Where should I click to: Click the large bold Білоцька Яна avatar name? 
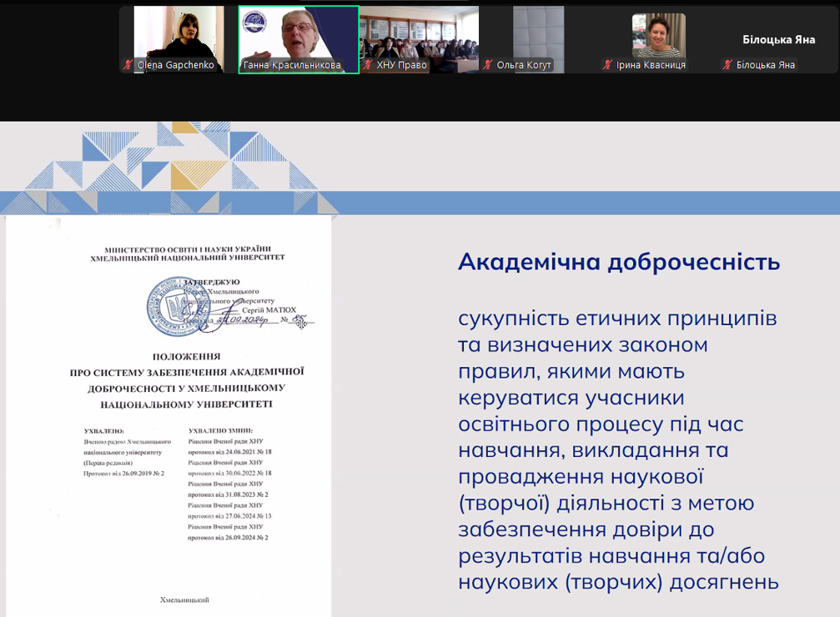point(778,39)
